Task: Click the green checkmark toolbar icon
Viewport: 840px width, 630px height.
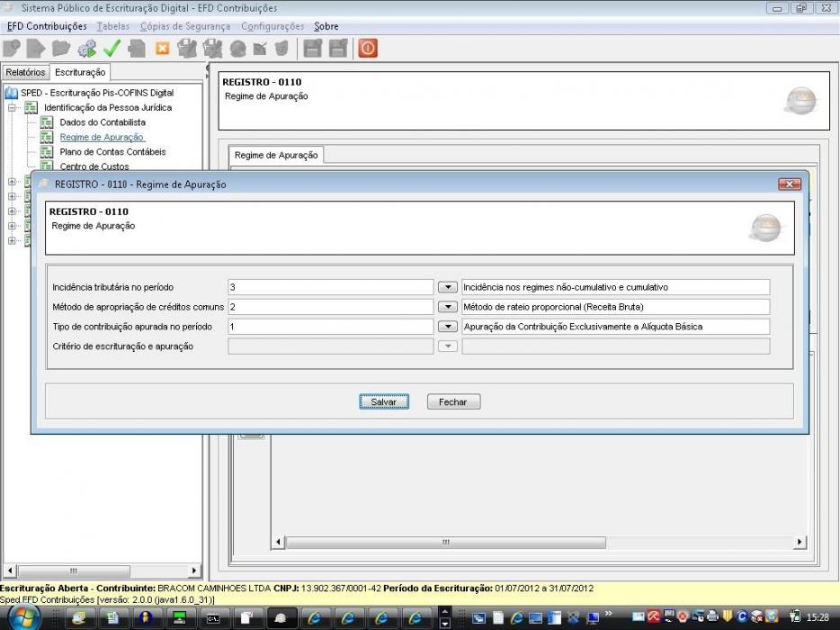Action: (112, 49)
